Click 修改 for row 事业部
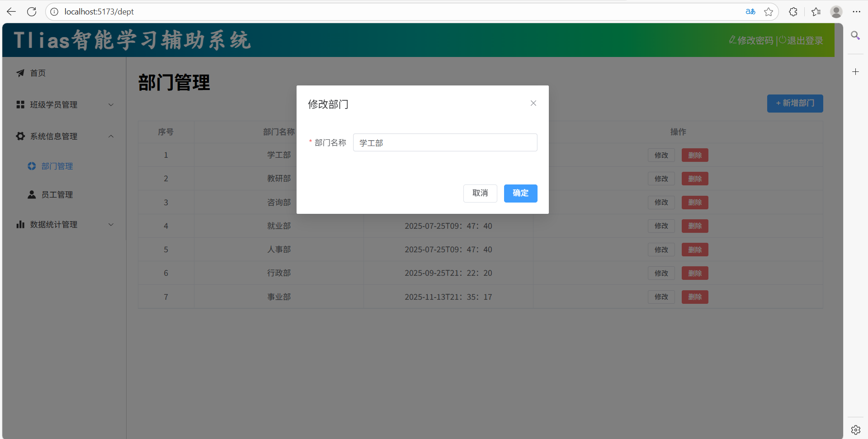Image resolution: width=868 pixels, height=439 pixels. (661, 297)
